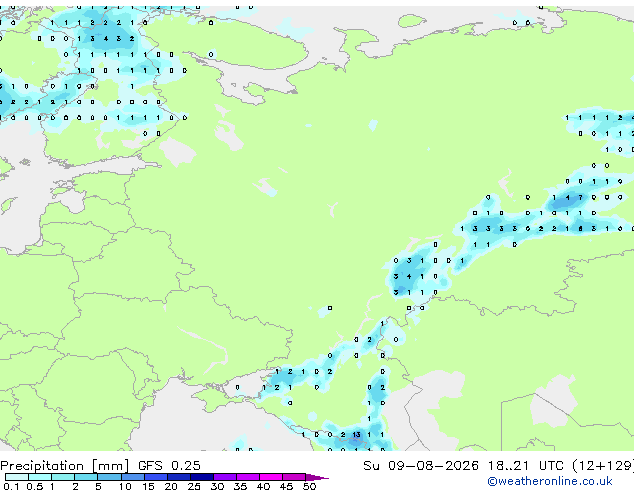Select the legend swatch between 10 and 15

pos(132,477)
